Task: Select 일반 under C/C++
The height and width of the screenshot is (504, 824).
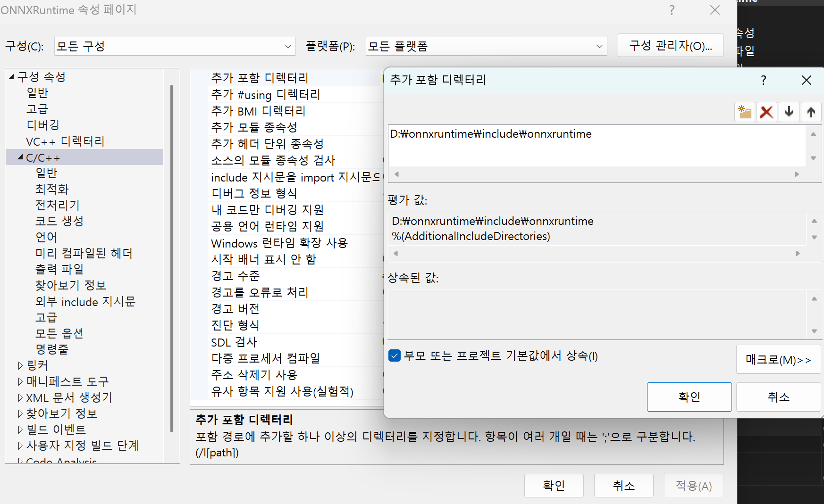Action: (46, 173)
